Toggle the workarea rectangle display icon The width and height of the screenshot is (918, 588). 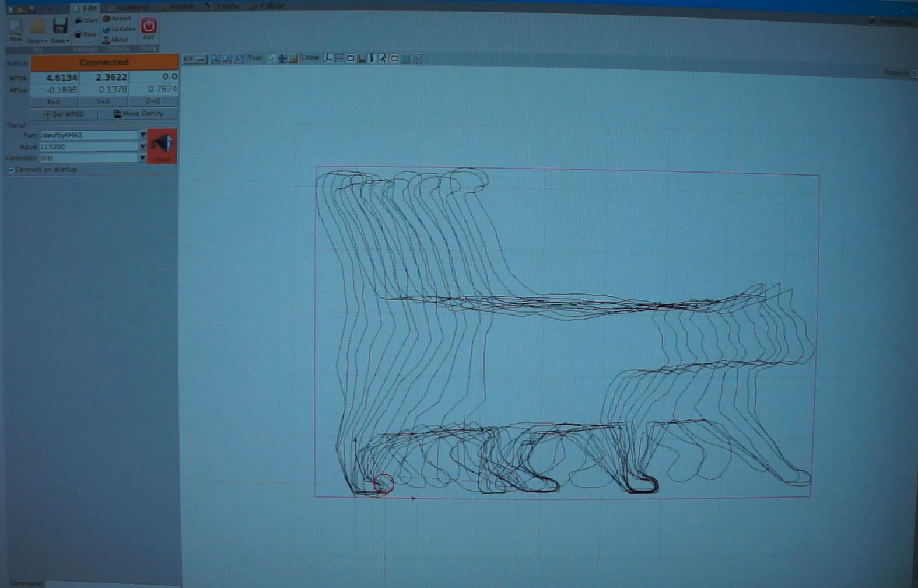[394, 58]
